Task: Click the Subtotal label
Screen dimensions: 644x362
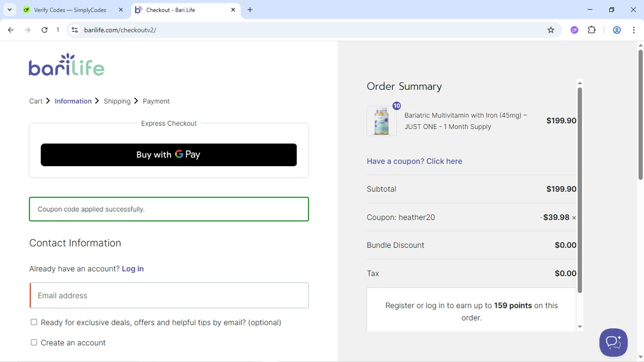Action: (381, 189)
